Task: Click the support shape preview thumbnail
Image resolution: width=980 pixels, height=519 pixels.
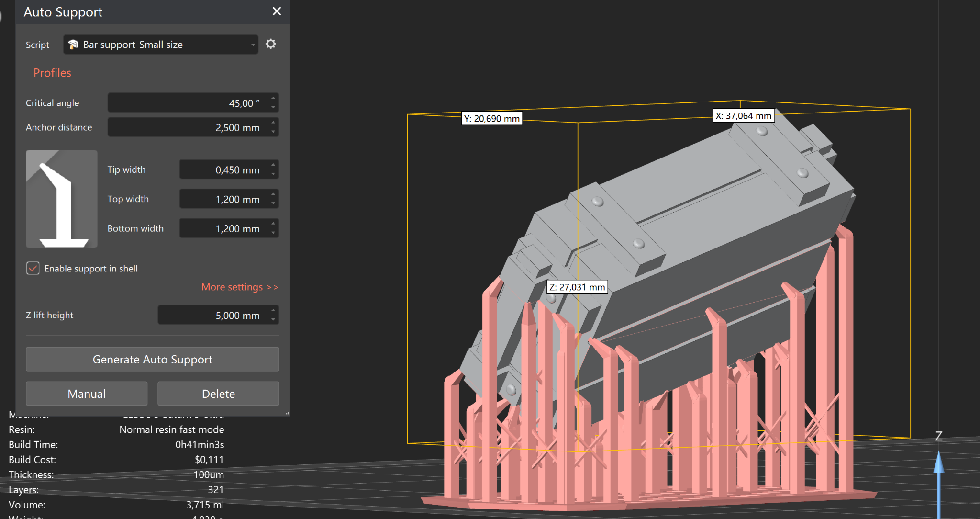Action: pyautogui.click(x=62, y=199)
